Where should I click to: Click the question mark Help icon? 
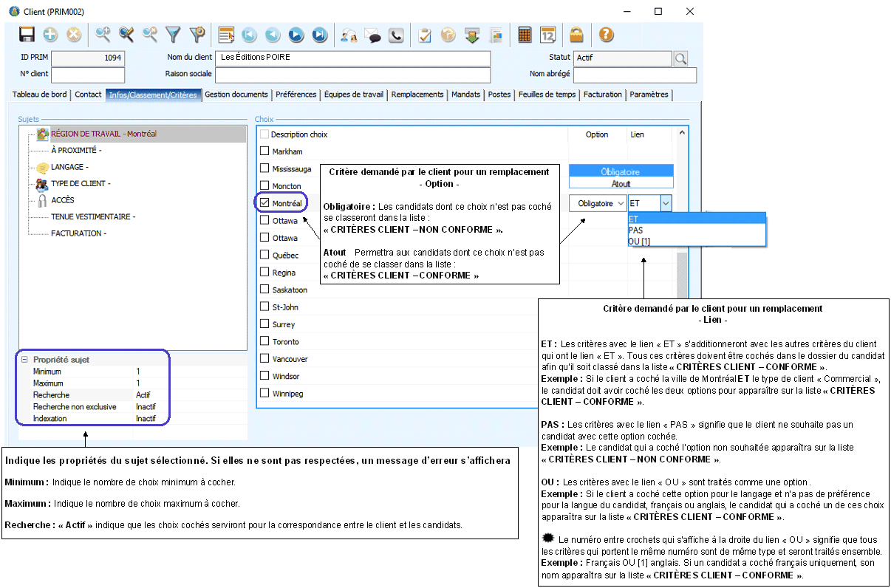[606, 35]
